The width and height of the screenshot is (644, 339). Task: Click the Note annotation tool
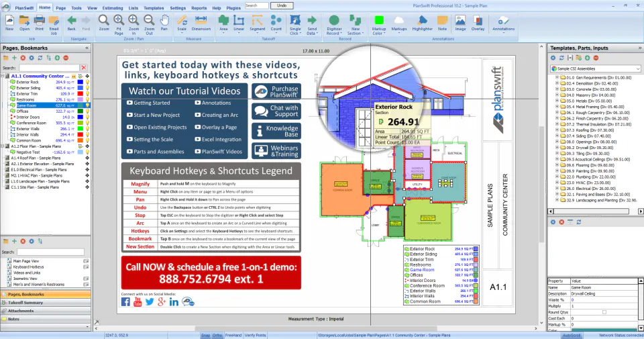442,23
